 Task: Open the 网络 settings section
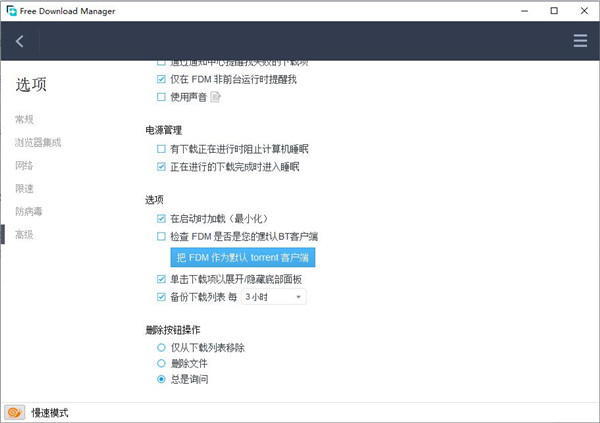click(x=24, y=165)
